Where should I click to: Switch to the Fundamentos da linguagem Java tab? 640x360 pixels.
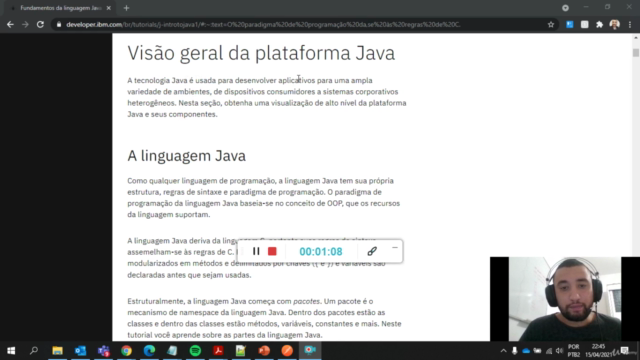(60, 8)
